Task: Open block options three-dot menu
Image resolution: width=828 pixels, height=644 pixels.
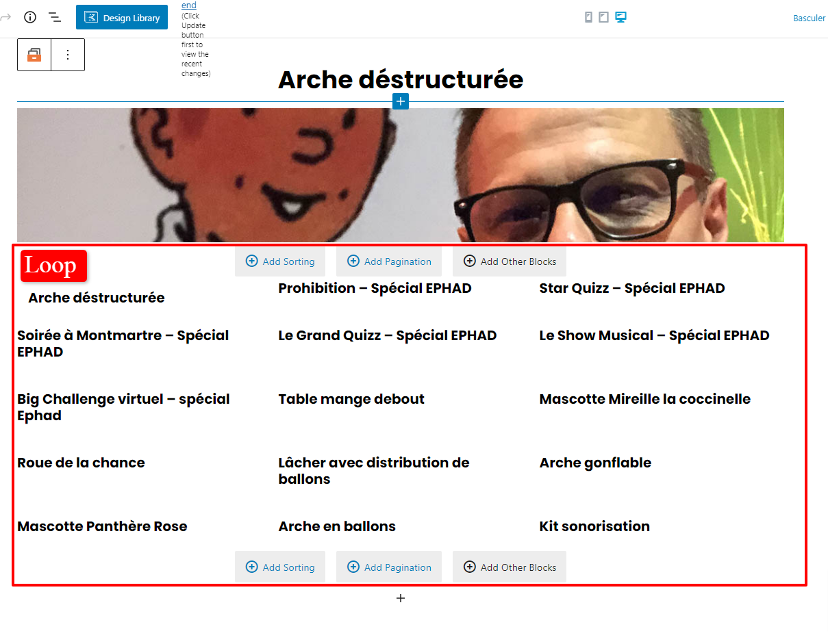Action: (x=68, y=55)
